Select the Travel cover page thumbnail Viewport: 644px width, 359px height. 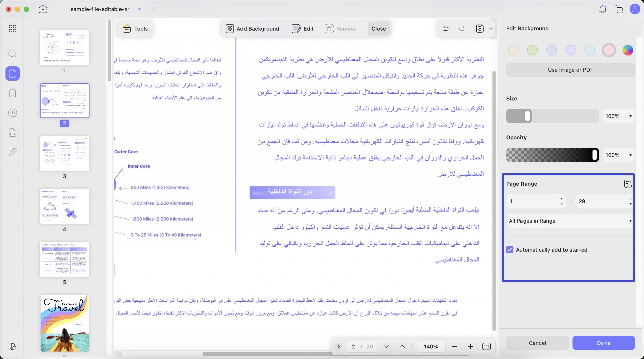pos(64,323)
